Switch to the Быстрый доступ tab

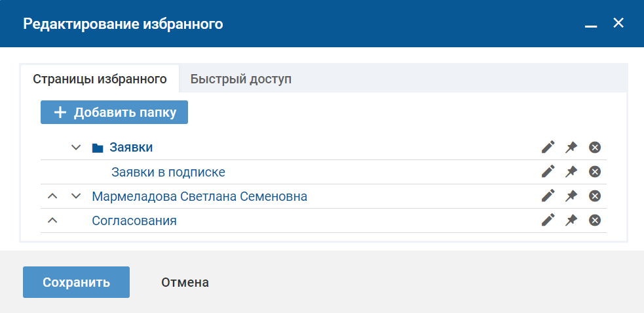[x=240, y=79]
